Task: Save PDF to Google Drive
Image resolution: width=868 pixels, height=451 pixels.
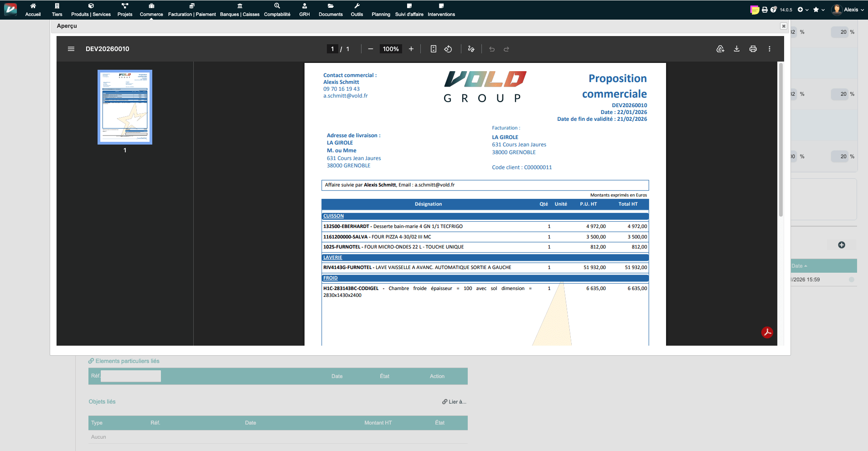Action: 720,49
